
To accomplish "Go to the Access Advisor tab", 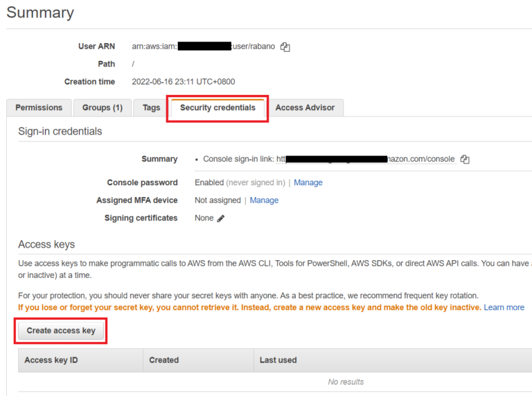I will click(305, 107).
